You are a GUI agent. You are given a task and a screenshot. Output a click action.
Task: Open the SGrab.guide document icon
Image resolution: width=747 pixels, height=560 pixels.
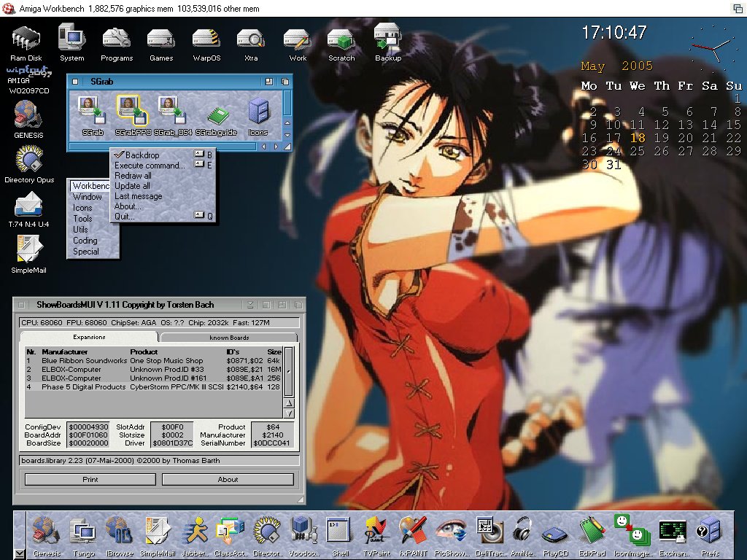pyautogui.click(x=216, y=120)
